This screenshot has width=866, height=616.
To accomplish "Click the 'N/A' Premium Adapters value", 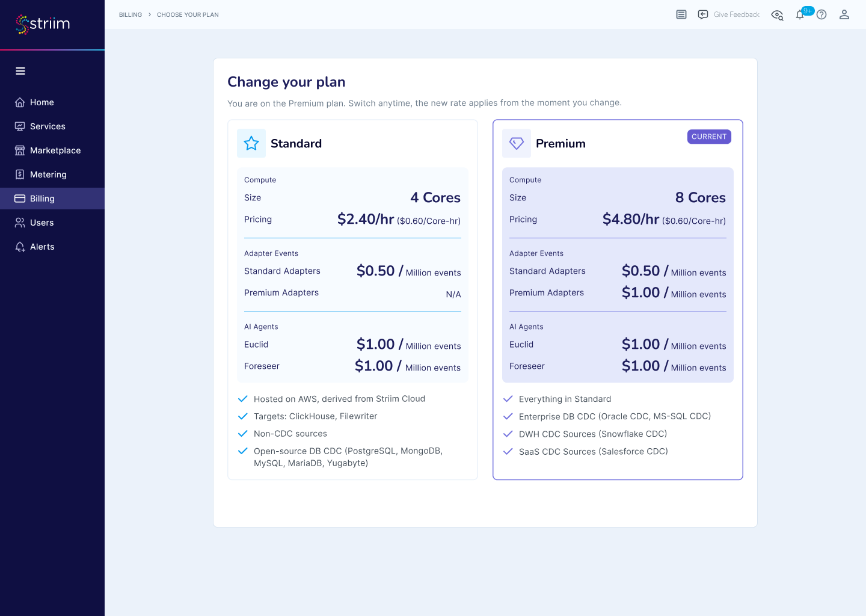I will (453, 294).
